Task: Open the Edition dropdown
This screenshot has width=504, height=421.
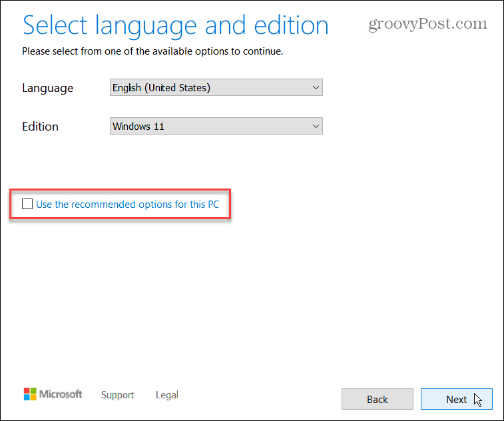Action: point(216,126)
